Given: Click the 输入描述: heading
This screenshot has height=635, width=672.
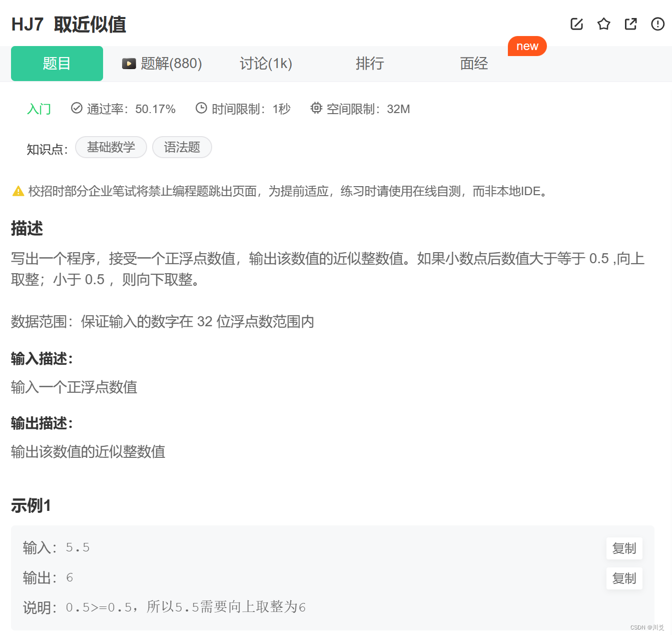Looking at the screenshot, I should (42, 359).
